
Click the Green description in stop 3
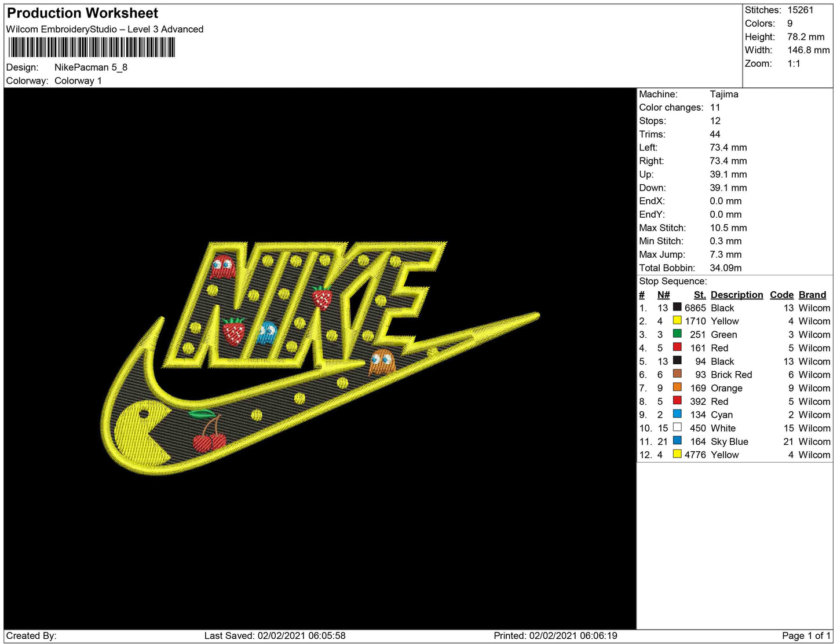[x=724, y=335]
